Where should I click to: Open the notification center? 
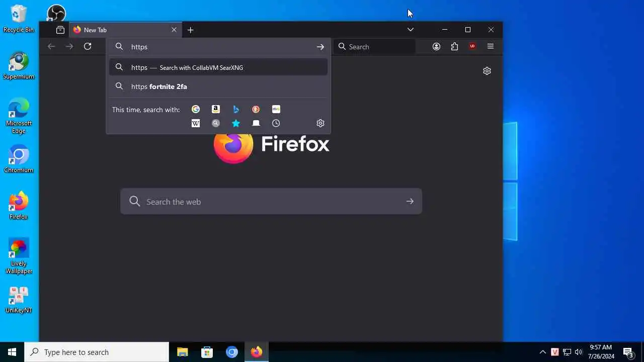628,352
